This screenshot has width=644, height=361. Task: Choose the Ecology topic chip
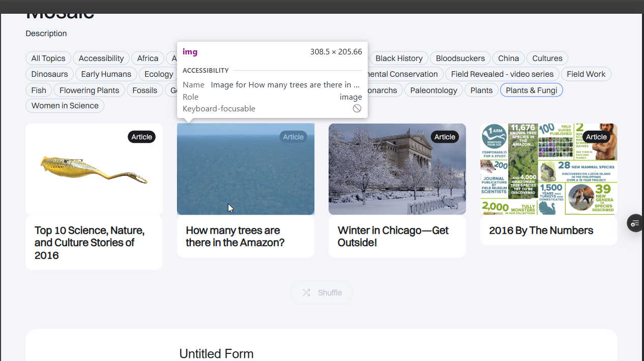coord(158,74)
